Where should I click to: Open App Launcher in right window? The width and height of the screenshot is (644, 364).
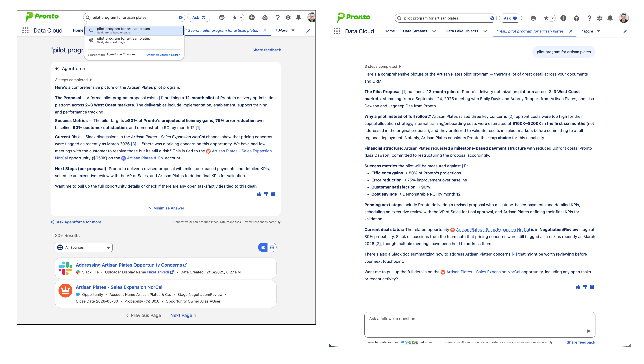337,31
